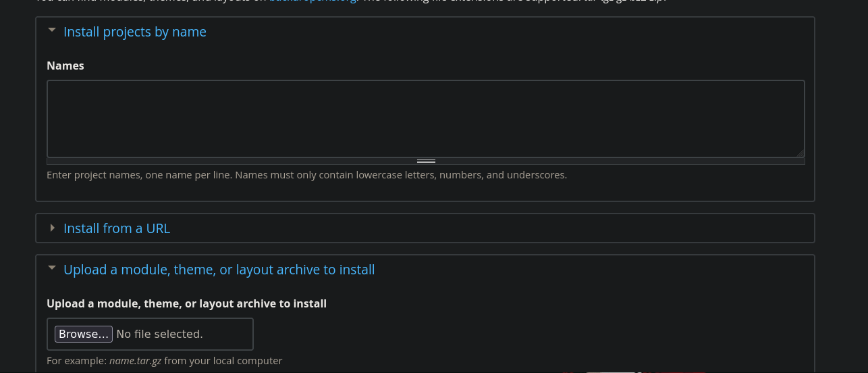
Task: Click the italic name.tar.gz example text
Action: point(135,361)
